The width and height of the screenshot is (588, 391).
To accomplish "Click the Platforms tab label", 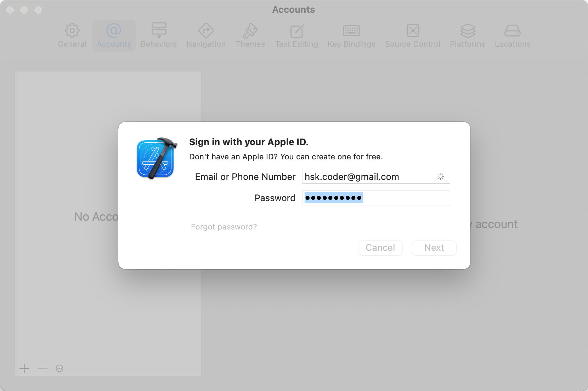I will pos(468,44).
